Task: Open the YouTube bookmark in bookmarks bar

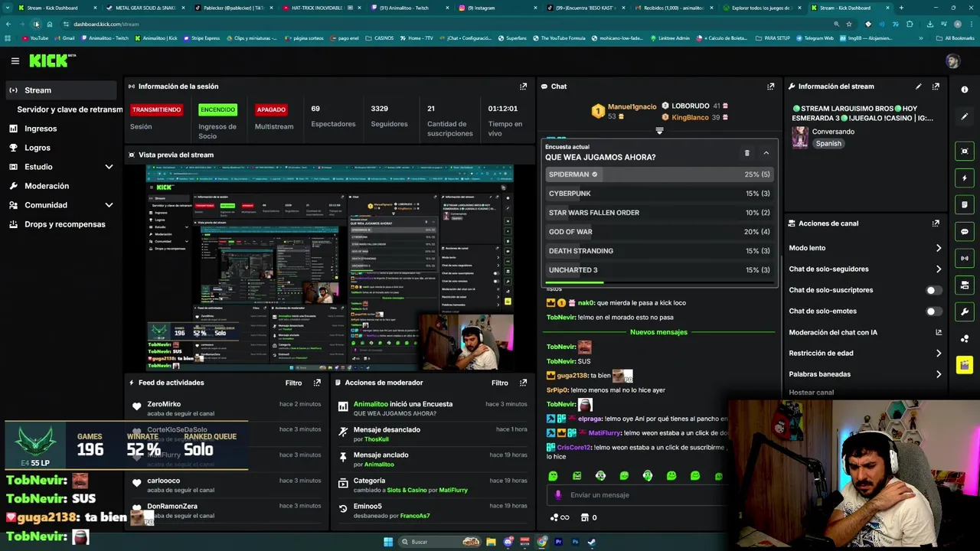Action: [x=34, y=38]
